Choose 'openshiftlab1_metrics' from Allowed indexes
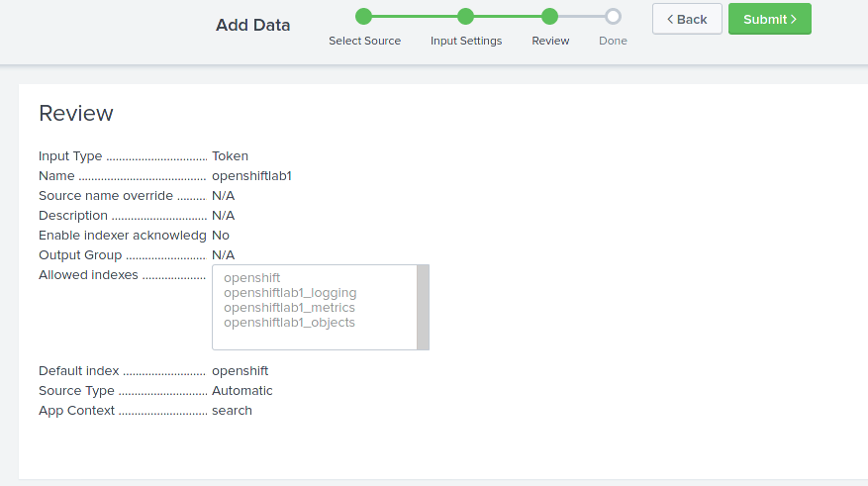Image resolution: width=868 pixels, height=486 pixels. pos(289,308)
